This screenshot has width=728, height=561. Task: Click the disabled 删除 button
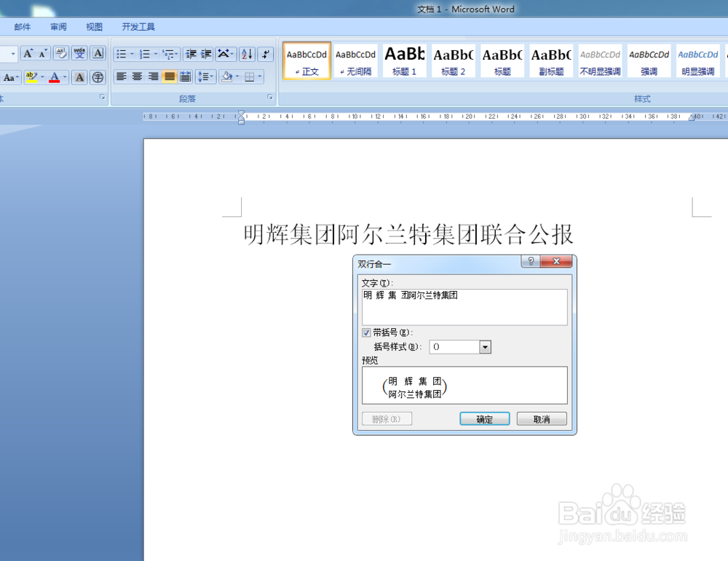click(387, 419)
